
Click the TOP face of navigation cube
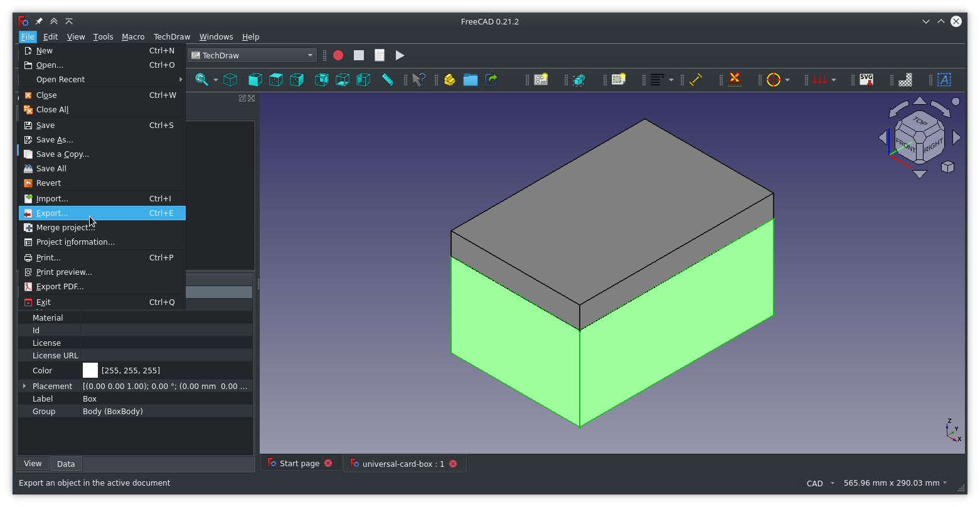tap(920, 121)
